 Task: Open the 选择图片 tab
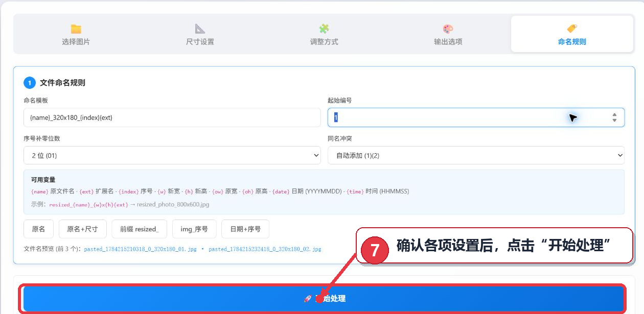pos(76,34)
